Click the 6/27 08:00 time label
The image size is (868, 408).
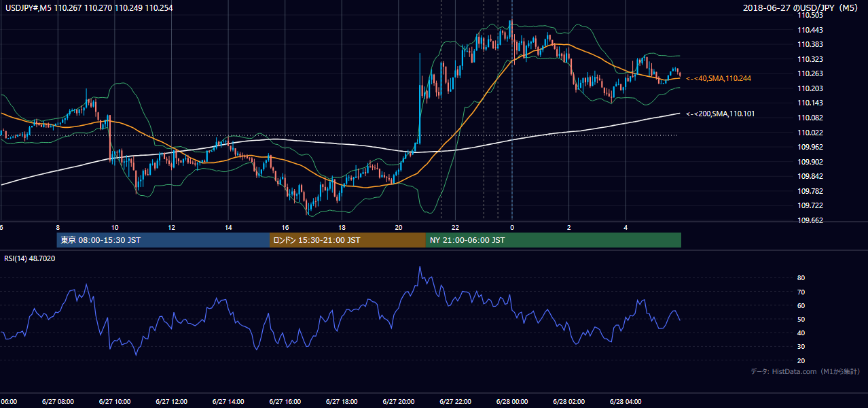click(x=57, y=402)
